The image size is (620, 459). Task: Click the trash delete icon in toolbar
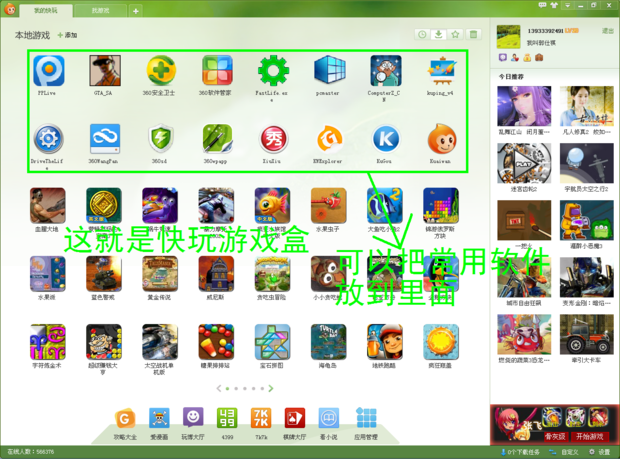tap(474, 35)
